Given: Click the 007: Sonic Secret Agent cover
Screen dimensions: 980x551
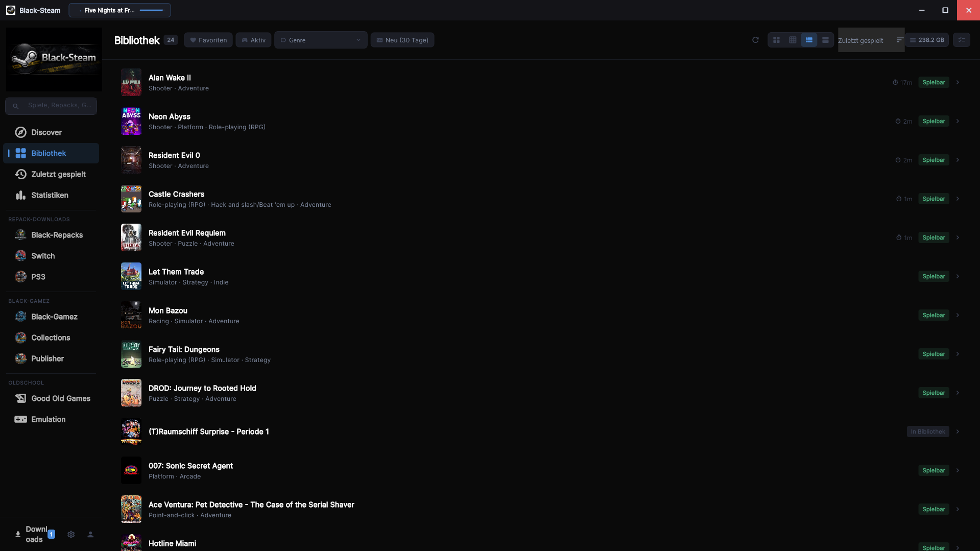Looking at the screenshot, I should tap(131, 470).
